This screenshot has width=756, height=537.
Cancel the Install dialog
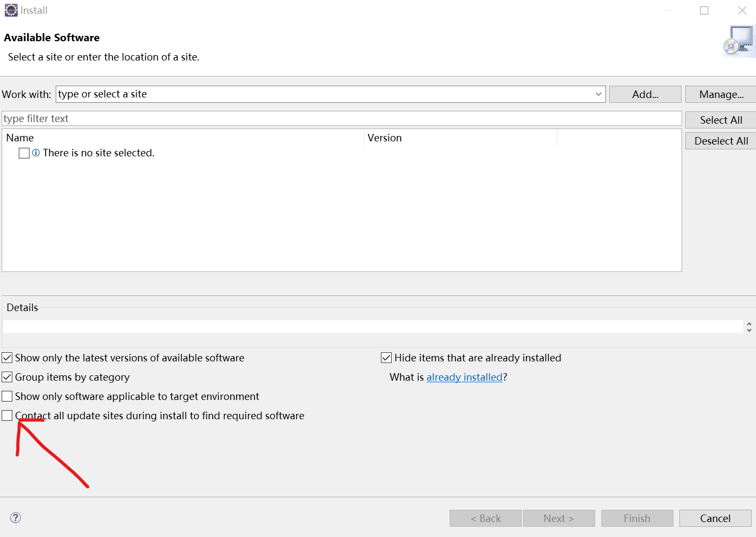pyautogui.click(x=715, y=518)
